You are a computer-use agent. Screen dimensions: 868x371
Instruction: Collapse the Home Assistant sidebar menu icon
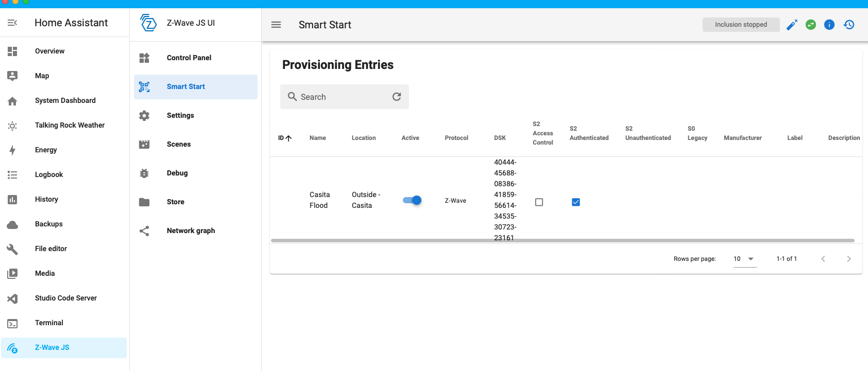tap(12, 23)
